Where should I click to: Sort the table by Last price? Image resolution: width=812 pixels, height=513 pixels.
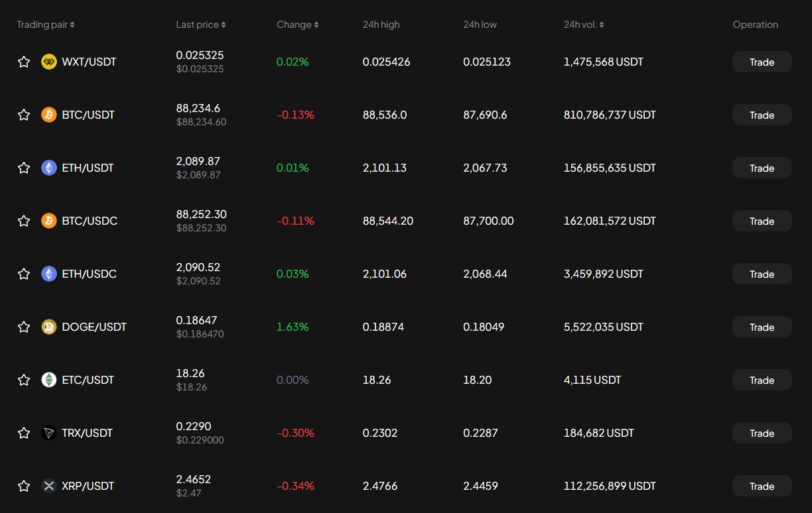click(x=200, y=25)
